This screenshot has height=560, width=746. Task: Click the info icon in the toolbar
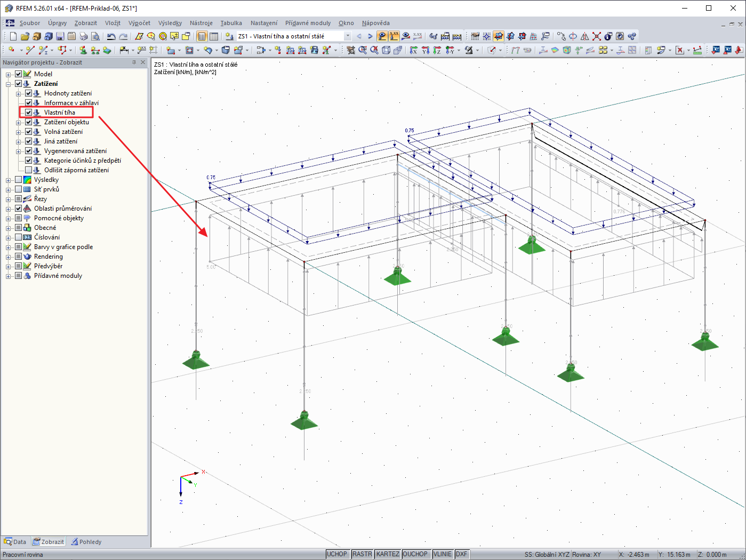[x=608, y=36]
